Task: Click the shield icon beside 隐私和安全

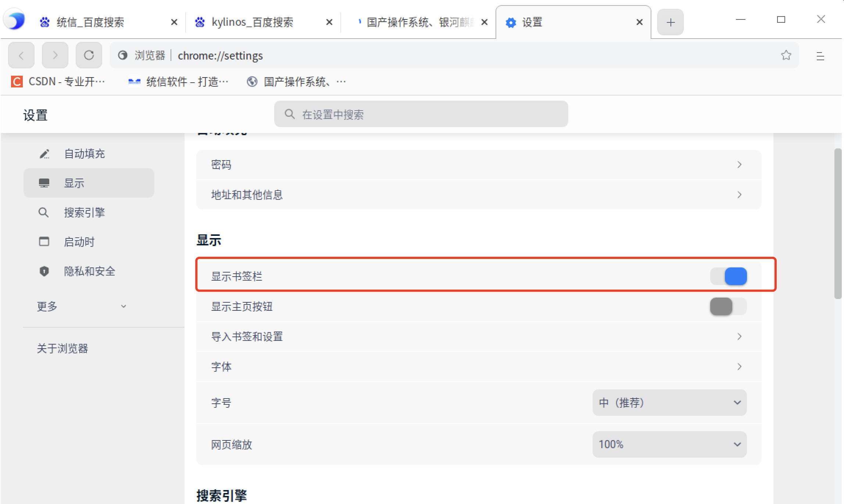Action: point(44,271)
